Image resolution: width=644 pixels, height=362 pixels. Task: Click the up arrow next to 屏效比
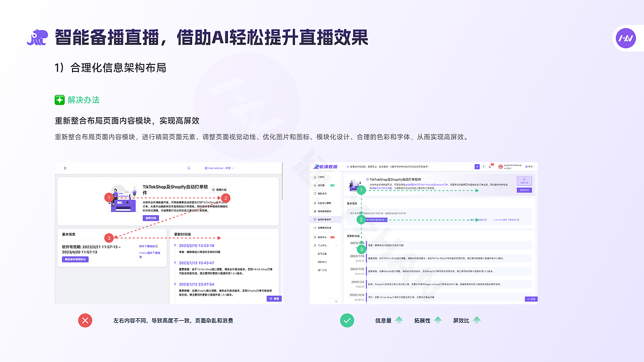(476, 320)
